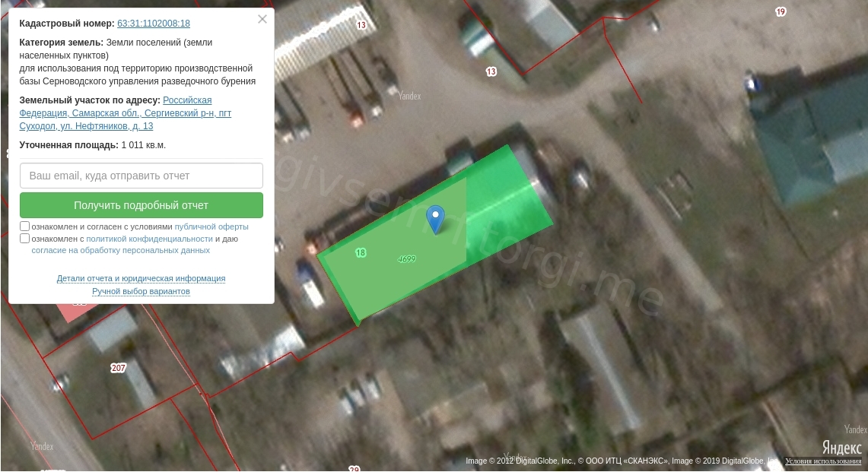This screenshot has width=868, height=472.
Task: Open Детали отчета и юридическая информация
Action: pos(141,278)
